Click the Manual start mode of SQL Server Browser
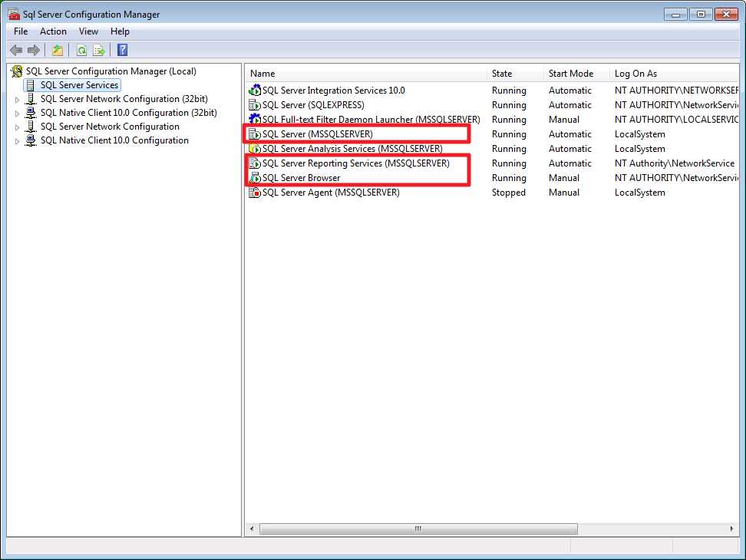 point(564,178)
